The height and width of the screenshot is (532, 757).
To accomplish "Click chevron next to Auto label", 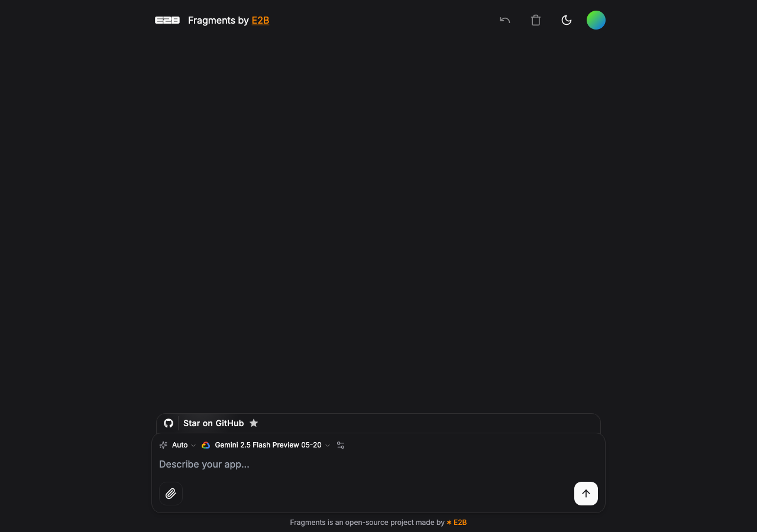I will coord(193,446).
